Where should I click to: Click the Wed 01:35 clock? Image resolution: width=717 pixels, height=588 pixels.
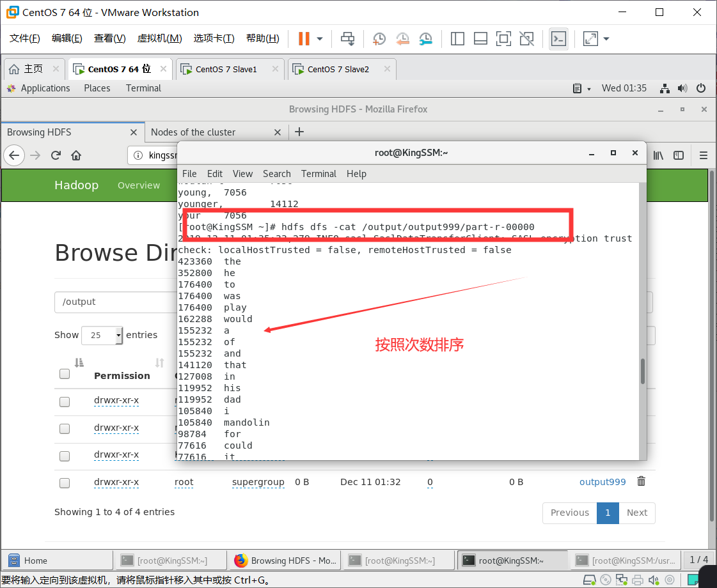click(624, 88)
